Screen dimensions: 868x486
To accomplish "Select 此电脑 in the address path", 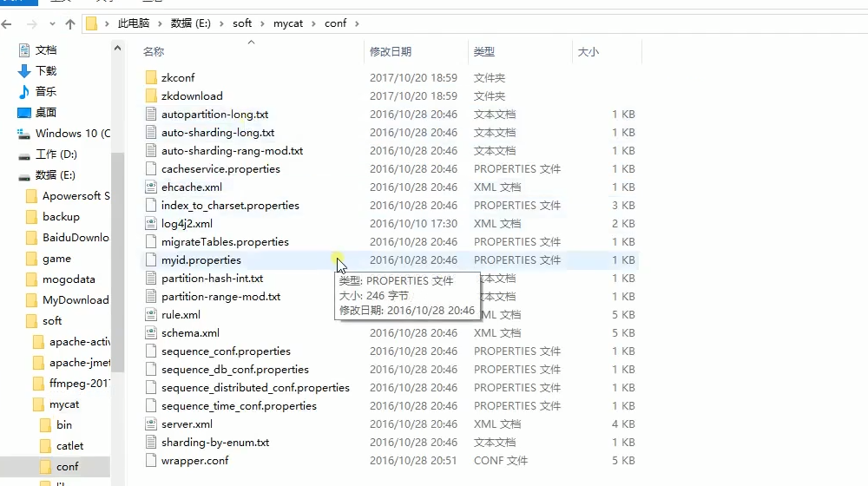I will 134,23.
